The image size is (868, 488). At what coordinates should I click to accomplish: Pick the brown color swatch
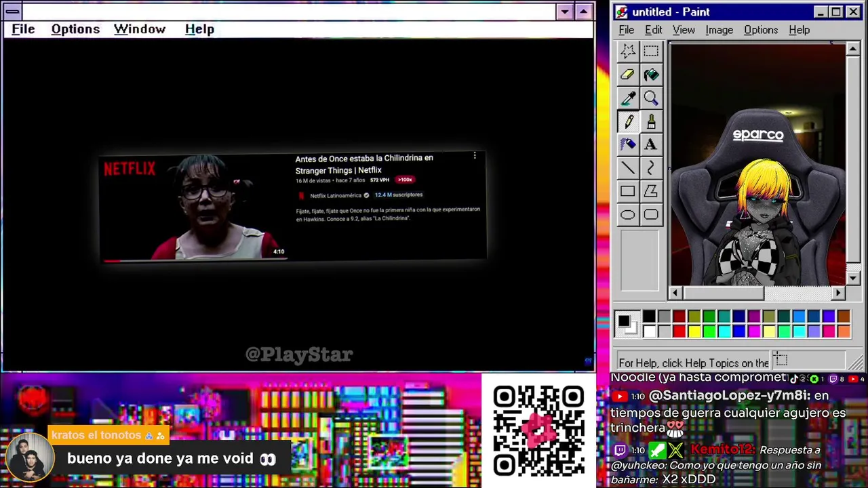pyautogui.click(x=844, y=317)
